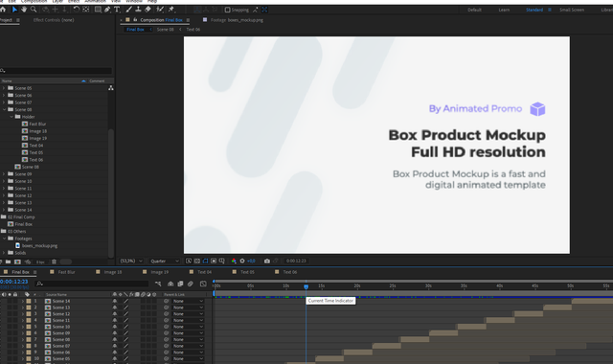
Task: Click the snapshot camera icon below the viewer
Action: [x=267, y=261]
